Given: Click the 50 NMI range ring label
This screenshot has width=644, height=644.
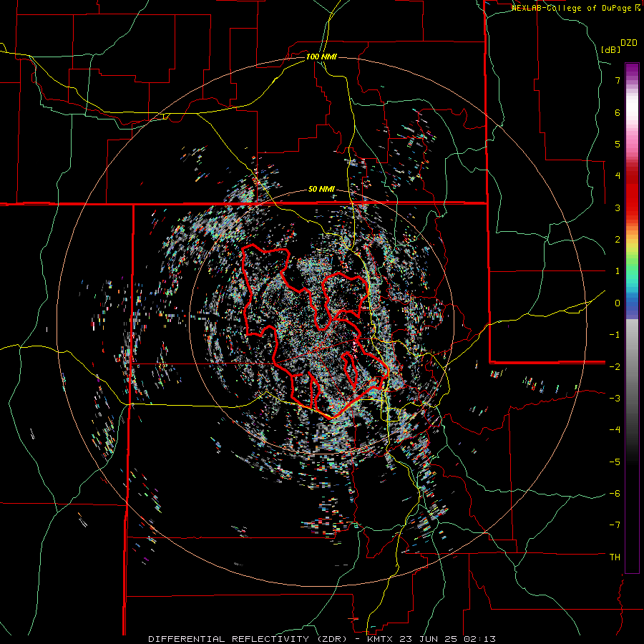Looking at the screenshot, I should [x=321, y=190].
